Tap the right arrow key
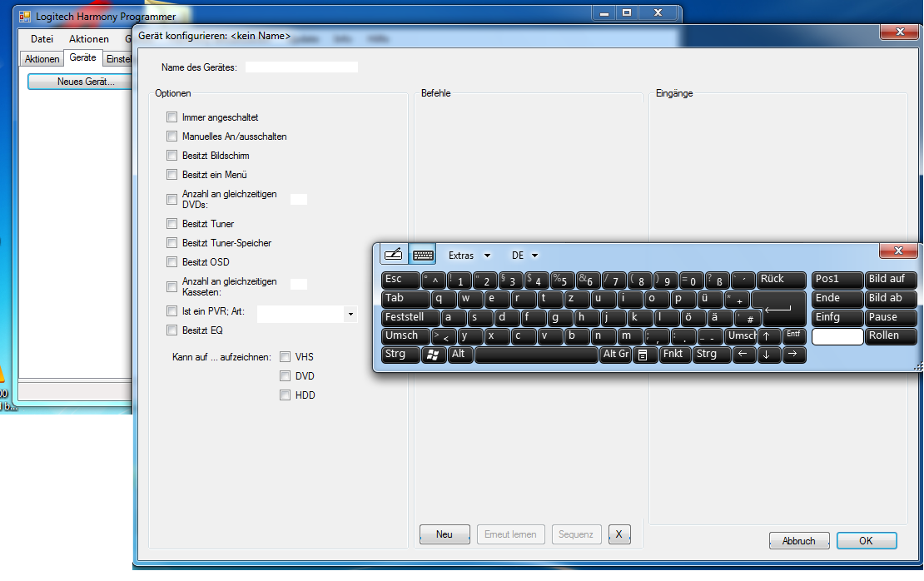924x581 pixels. (793, 354)
